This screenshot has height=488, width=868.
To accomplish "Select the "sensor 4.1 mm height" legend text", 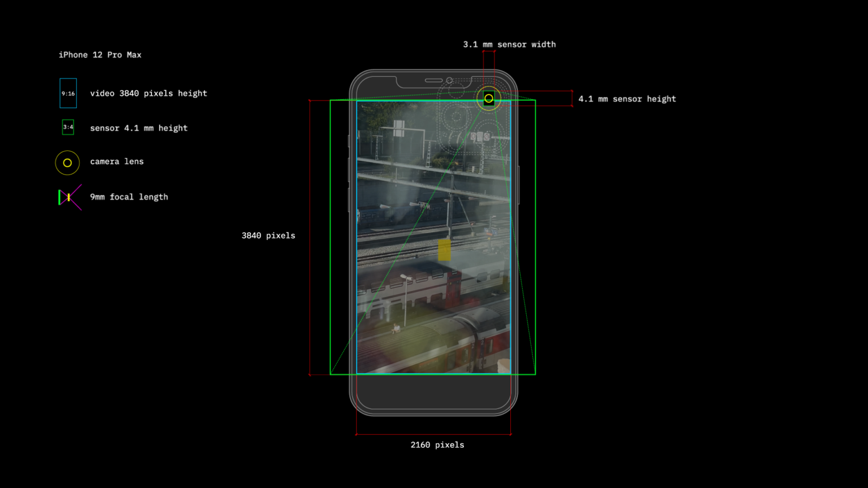I will click(x=138, y=128).
